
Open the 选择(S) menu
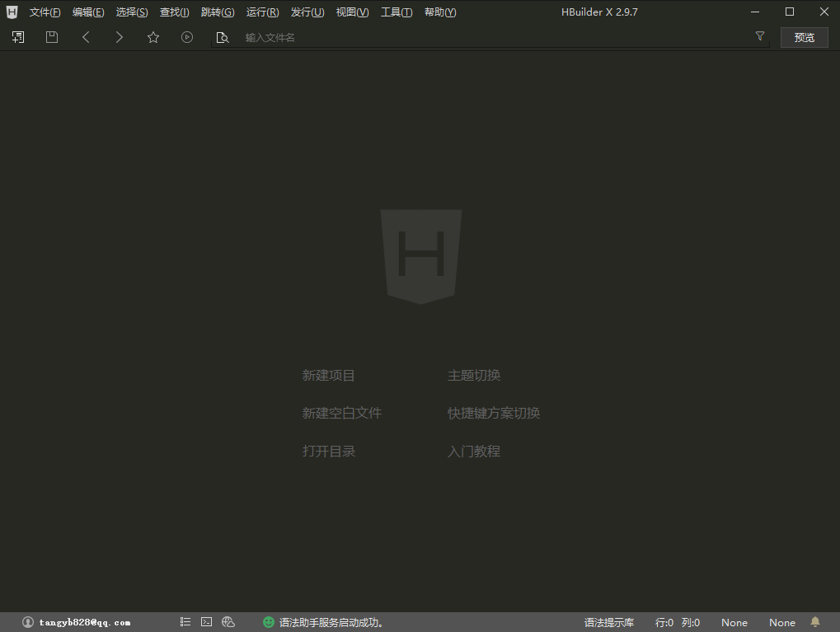click(x=132, y=12)
